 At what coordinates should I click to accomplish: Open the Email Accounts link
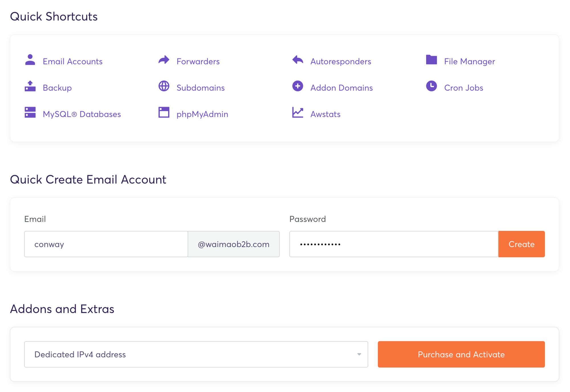pos(72,61)
